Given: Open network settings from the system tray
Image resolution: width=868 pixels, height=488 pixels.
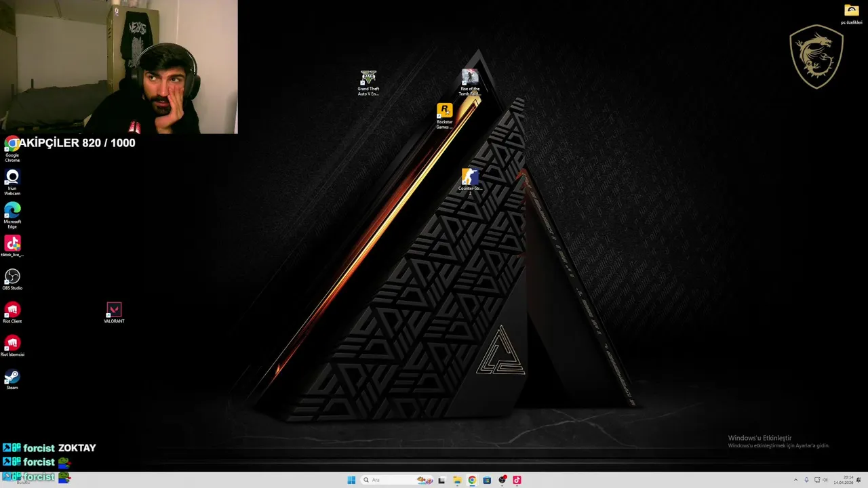Looking at the screenshot, I should coord(816,480).
